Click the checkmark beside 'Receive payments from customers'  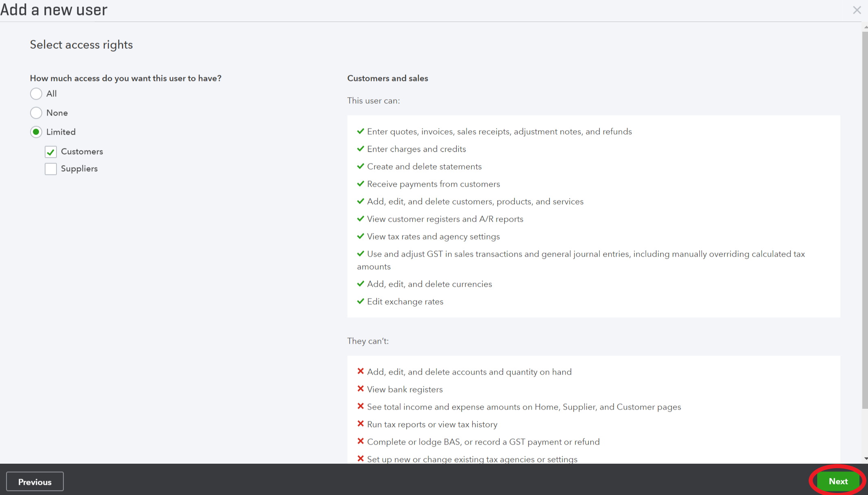pyautogui.click(x=360, y=183)
